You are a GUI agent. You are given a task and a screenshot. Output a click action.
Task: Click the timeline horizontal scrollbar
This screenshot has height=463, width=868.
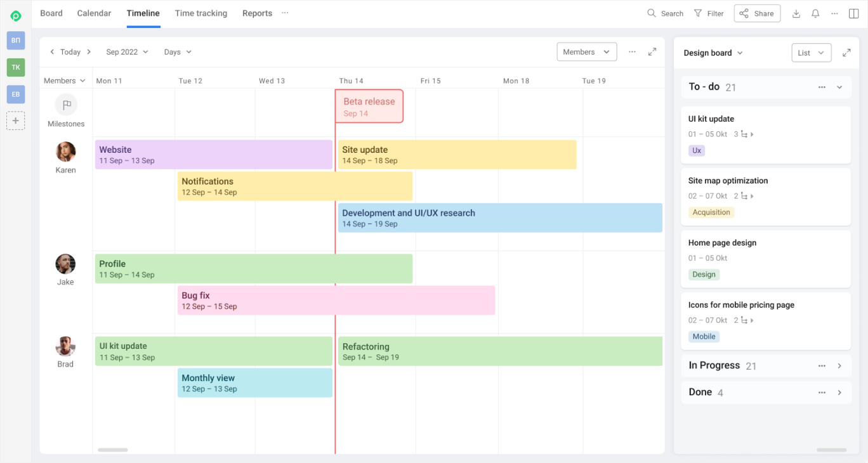point(113,450)
